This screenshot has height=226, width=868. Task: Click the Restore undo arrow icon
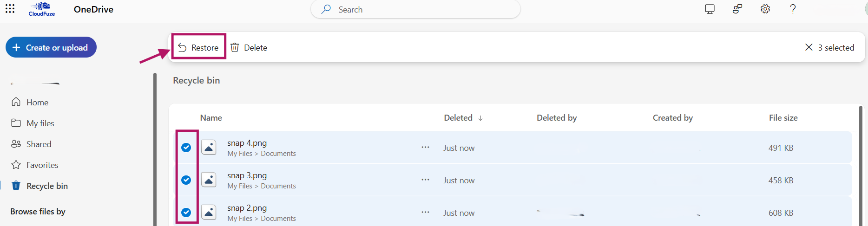click(183, 47)
